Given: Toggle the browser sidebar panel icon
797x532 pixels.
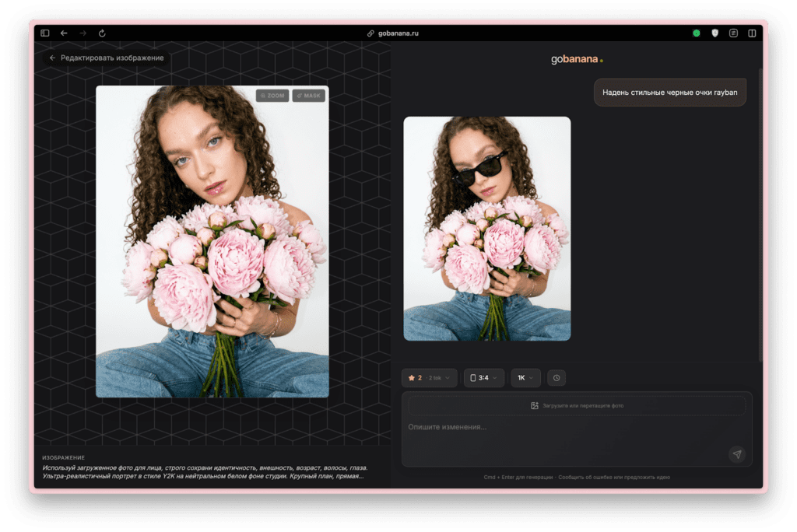Looking at the screenshot, I should 45,33.
